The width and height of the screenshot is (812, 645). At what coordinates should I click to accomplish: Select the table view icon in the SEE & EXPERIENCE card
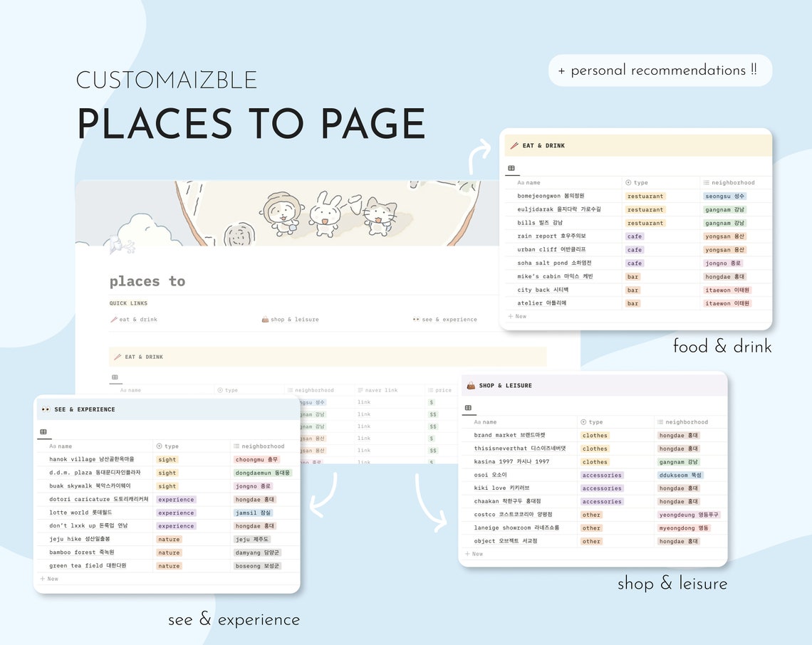click(44, 432)
